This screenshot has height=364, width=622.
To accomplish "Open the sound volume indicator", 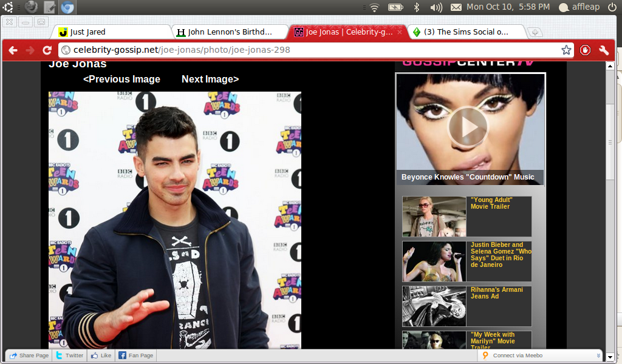I will click(x=436, y=7).
